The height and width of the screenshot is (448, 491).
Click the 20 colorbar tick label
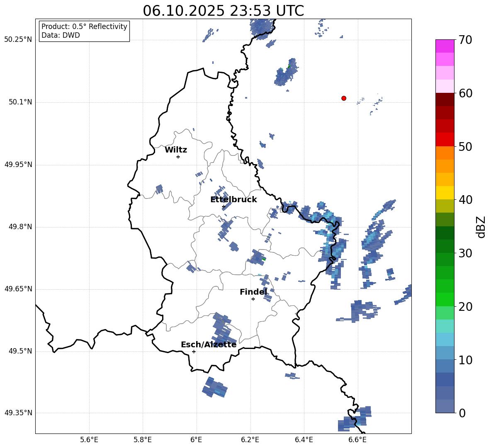[x=465, y=307]
